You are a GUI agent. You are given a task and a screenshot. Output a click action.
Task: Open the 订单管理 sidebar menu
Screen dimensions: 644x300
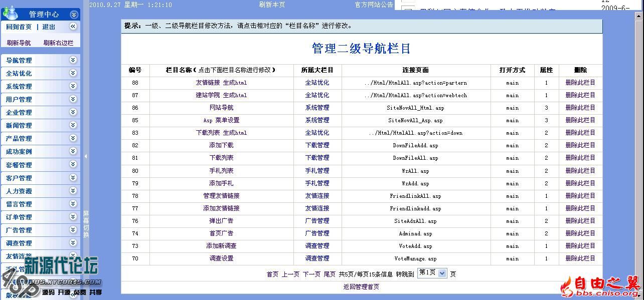click(x=19, y=217)
